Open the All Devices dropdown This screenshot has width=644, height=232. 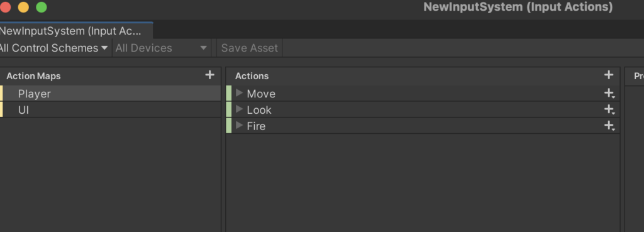[x=162, y=48]
